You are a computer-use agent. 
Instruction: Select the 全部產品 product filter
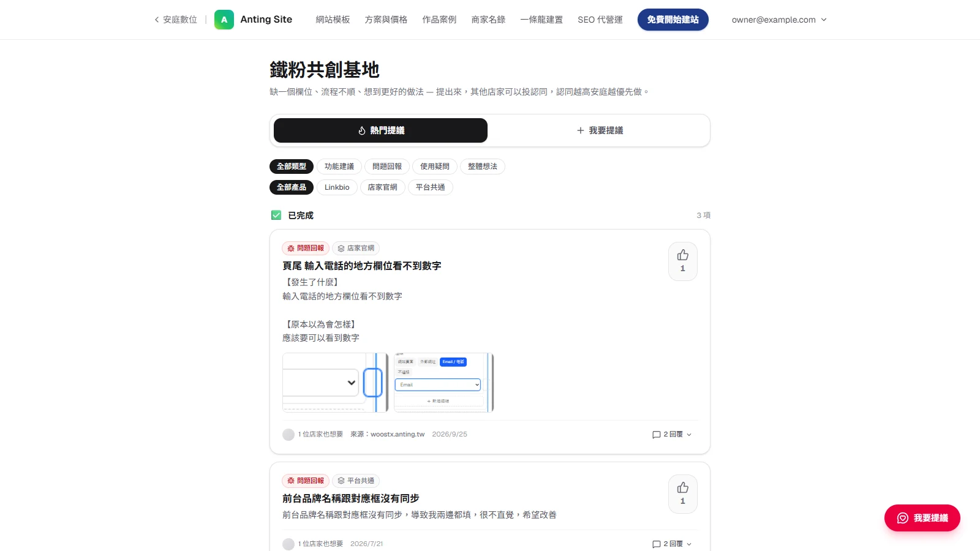pyautogui.click(x=292, y=187)
